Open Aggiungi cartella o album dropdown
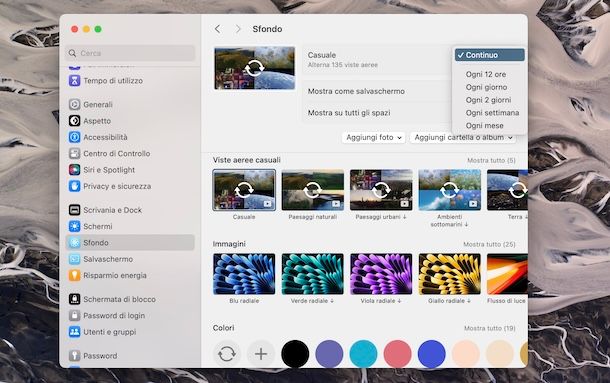Image resolution: width=610 pixels, height=383 pixels. (463, 137)
